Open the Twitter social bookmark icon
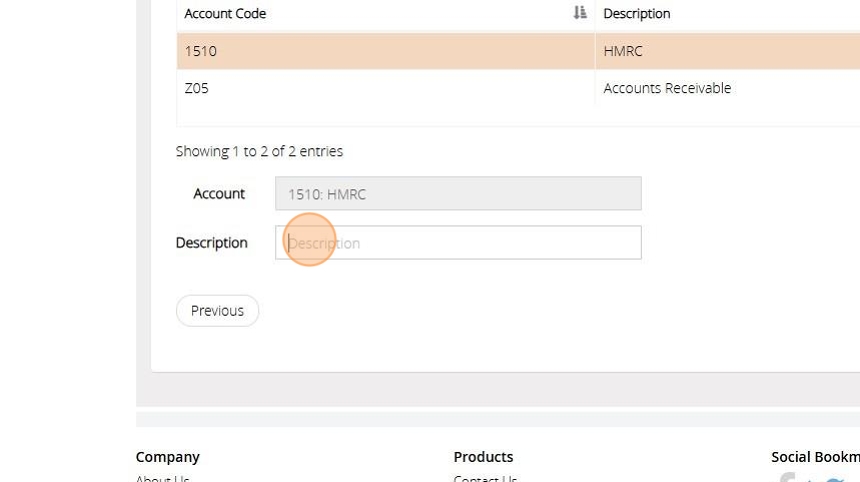The width and height of the screenshot is (860, 482). pyautogui.click(x=834, y=480)
